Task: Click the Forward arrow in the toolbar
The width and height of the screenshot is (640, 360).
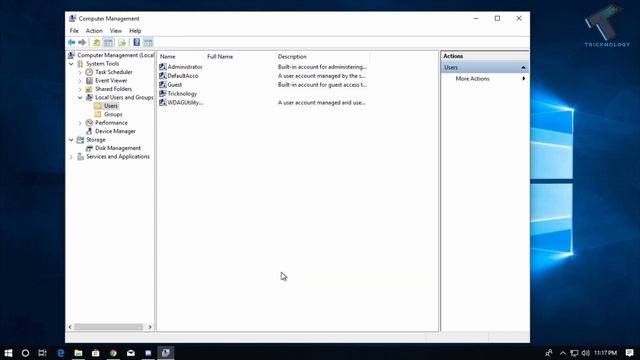Action: (82, 42)
